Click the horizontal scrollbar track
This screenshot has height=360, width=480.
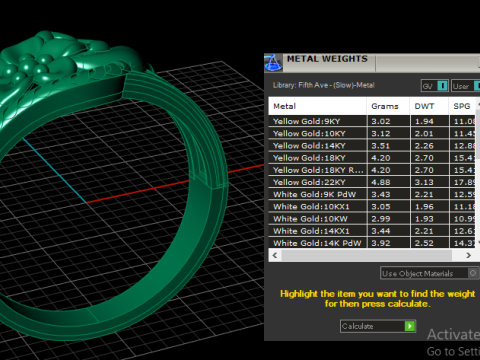point(367,255)
